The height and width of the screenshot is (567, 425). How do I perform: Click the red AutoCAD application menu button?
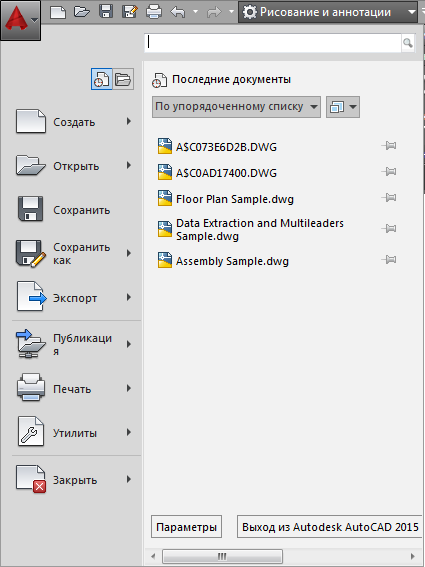[x=20, y=20]
